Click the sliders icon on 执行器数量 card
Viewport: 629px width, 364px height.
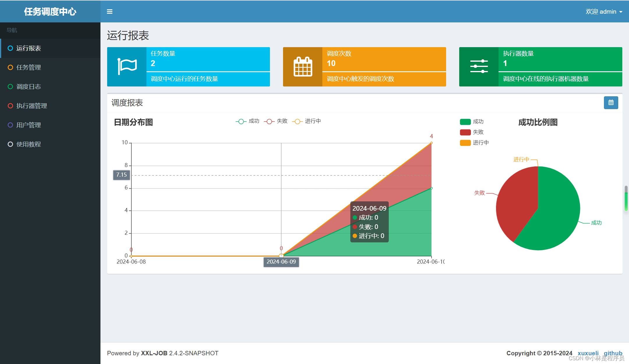click(479, 66)
